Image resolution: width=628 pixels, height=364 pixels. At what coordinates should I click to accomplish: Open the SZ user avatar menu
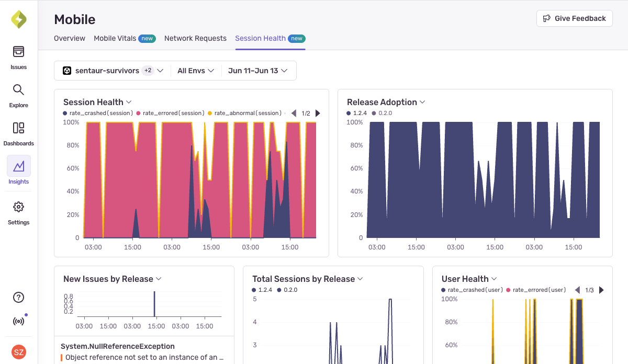coord(18,352)
